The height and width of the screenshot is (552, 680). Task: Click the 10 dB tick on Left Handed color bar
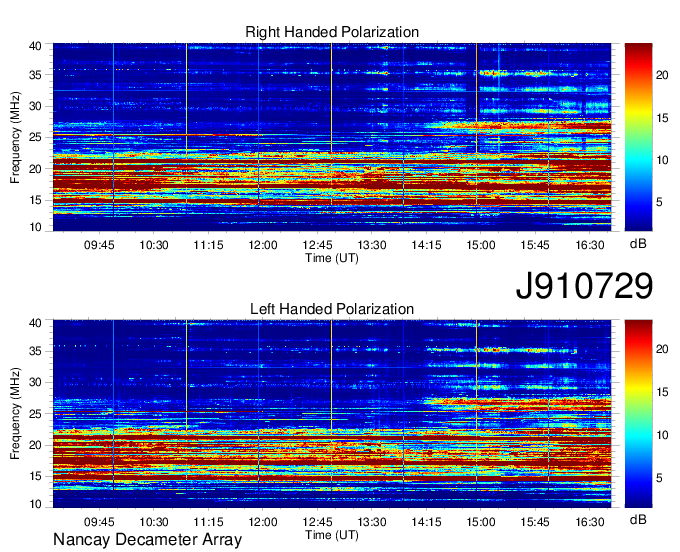point(662,435)
